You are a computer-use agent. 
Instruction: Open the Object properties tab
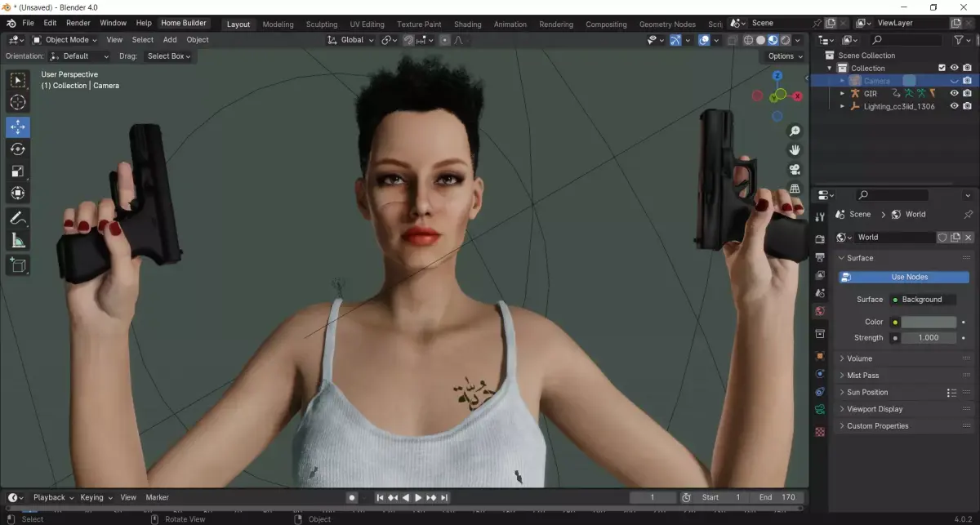[x=820, y=356]
